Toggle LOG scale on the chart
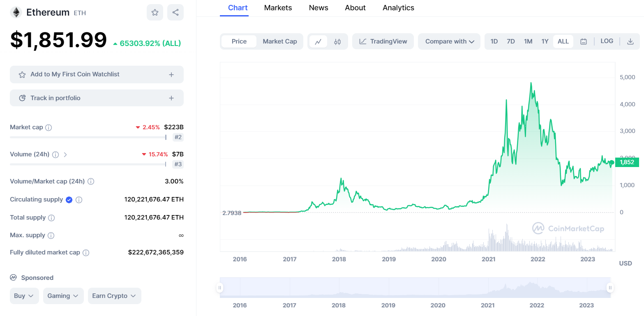Image resolution: width=644 pixels, height=316 pixels. [607, 41]
